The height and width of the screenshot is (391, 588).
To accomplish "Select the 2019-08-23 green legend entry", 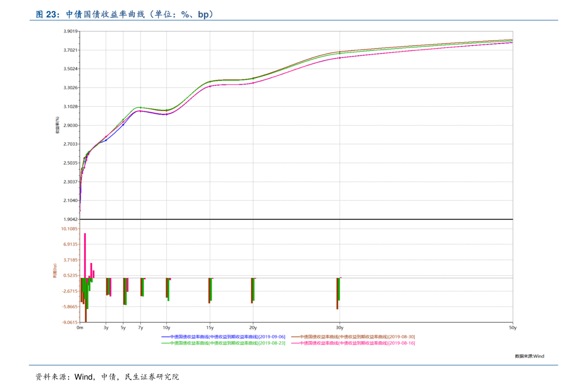I will (x=223, y=343).
